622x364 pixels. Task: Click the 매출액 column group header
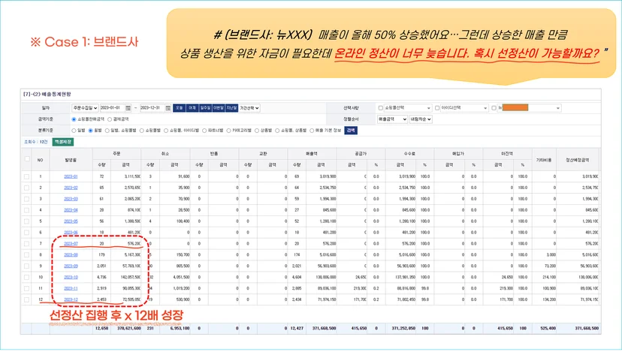pos(312,153)
